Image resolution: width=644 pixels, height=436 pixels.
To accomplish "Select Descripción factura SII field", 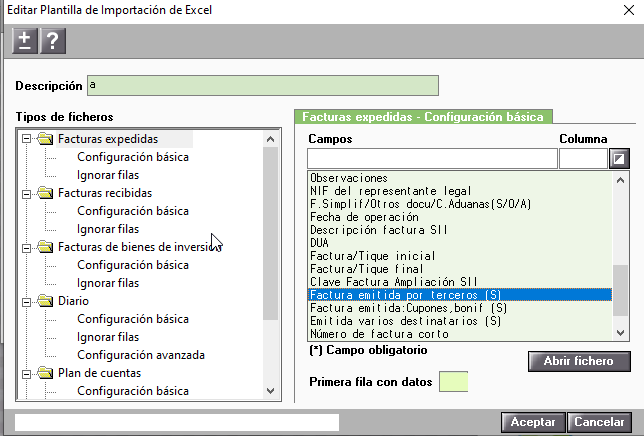I will pyautogui.click(x=460, y=230).
